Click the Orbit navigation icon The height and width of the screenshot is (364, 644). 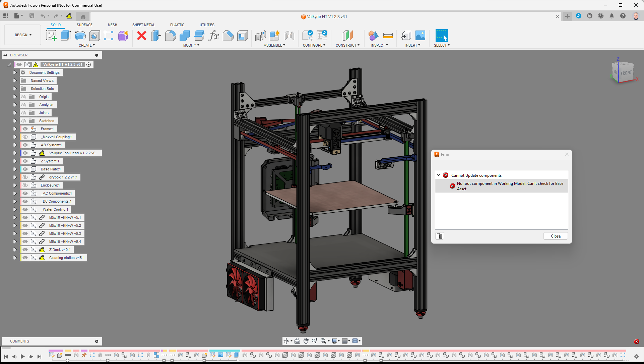[286, 341]
